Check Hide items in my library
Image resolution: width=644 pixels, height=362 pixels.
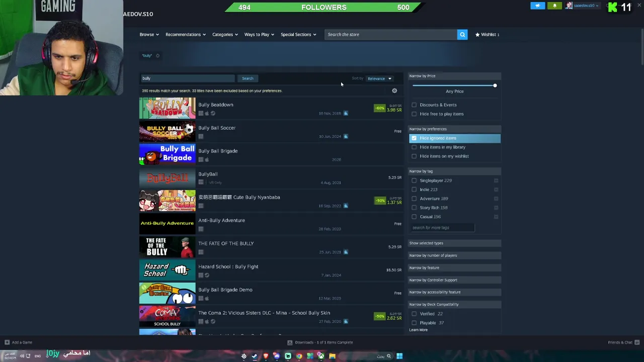pos(414,147)
